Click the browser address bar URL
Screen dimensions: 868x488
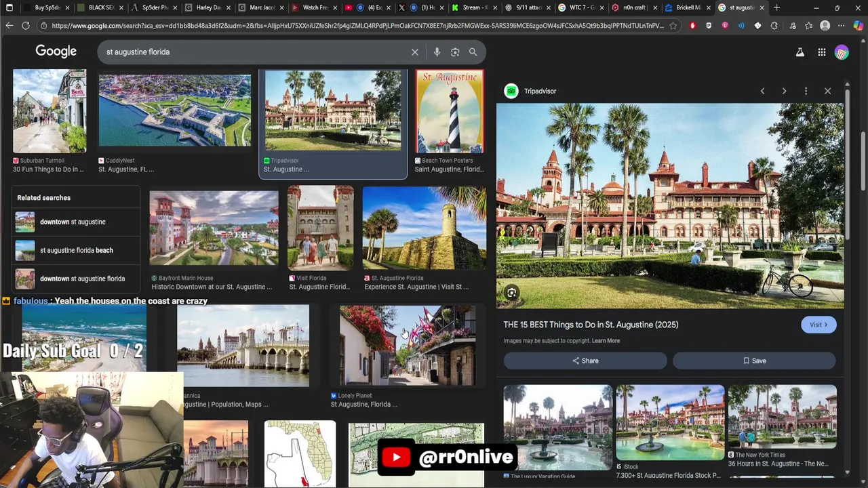pos(357,26)
